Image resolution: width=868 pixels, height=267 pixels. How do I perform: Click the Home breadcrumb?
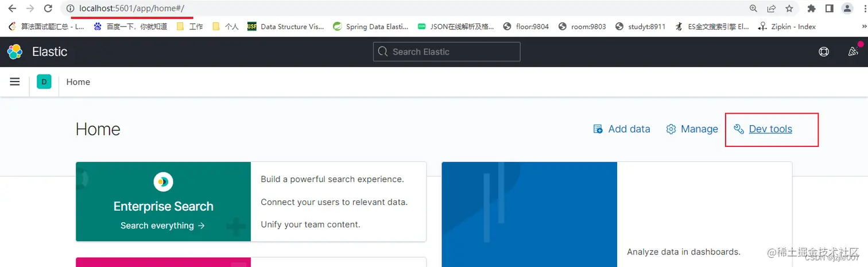tap(78, 82)
